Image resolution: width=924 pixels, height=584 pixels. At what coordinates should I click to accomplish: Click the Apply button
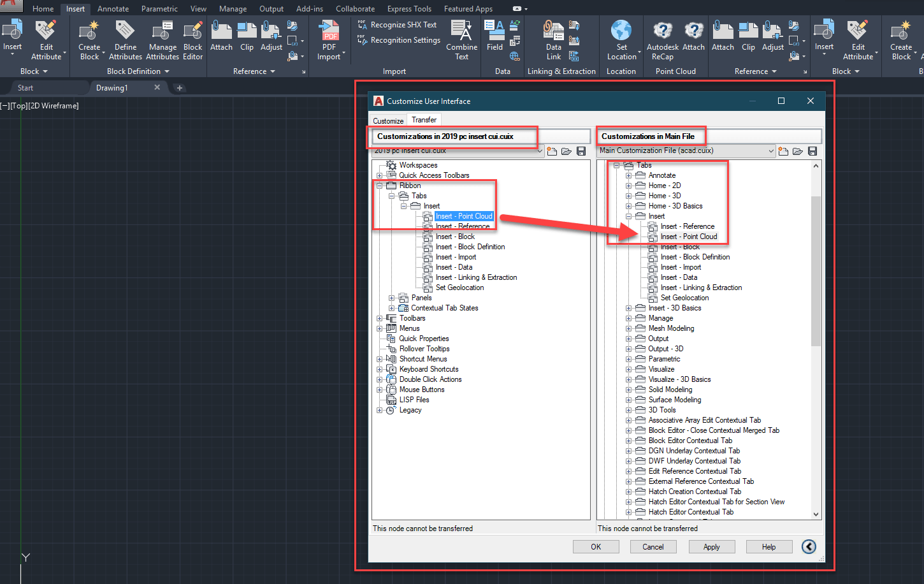tap(712, 546)
